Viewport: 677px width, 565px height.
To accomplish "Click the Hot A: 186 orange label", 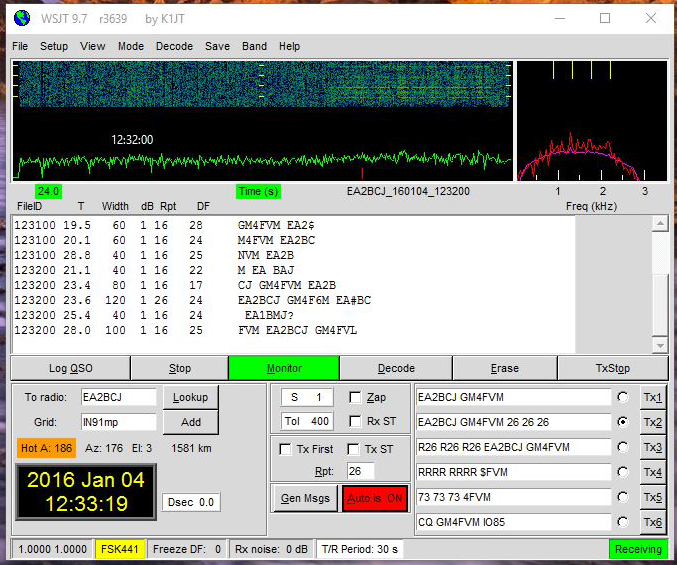I will (47, 448).
